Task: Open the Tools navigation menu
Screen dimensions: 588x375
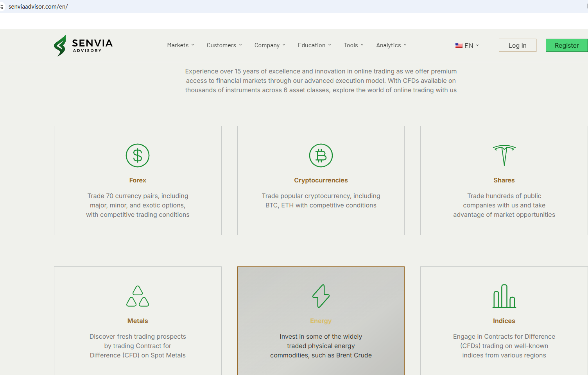Action: [353, 45]
